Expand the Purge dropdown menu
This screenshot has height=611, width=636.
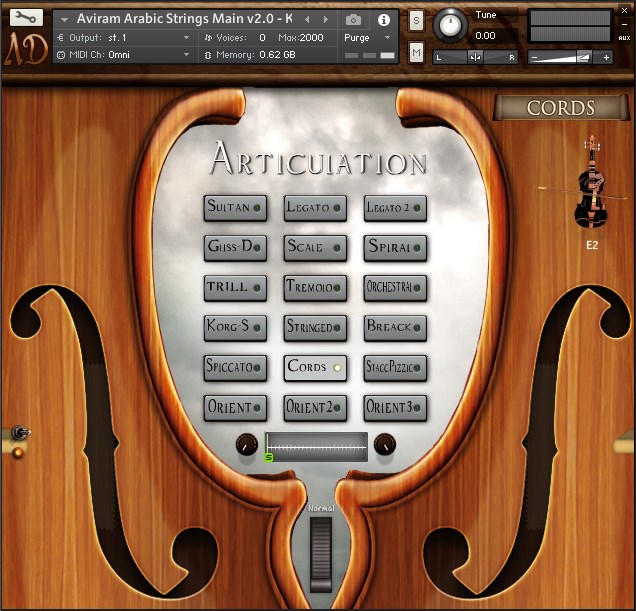[x=367, y=38]
